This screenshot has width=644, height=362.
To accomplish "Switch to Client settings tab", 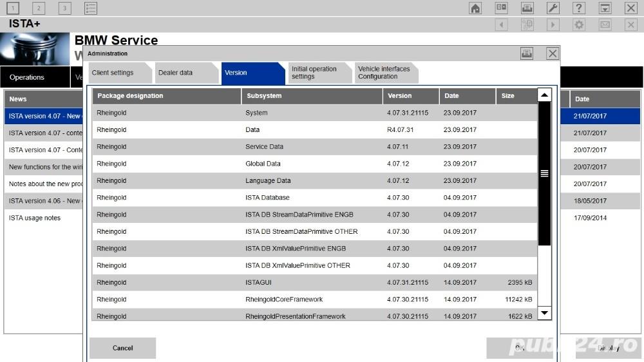I will click(x=120, y=73).
